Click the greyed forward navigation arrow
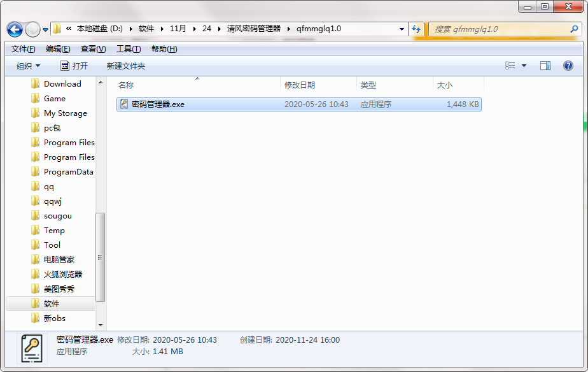The image size is (588, 372). (32, 29)
